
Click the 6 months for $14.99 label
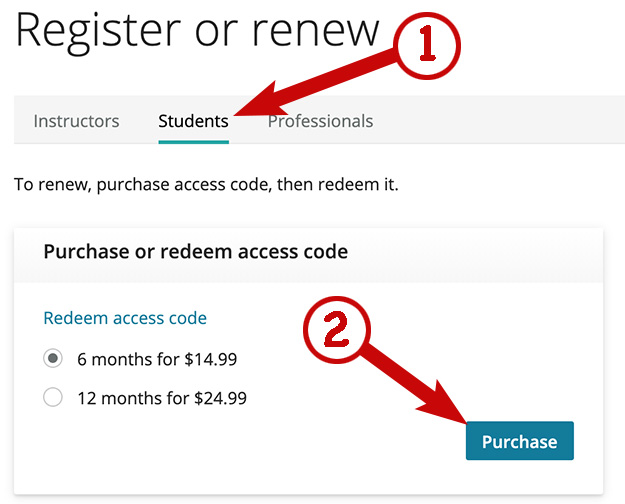157,359
